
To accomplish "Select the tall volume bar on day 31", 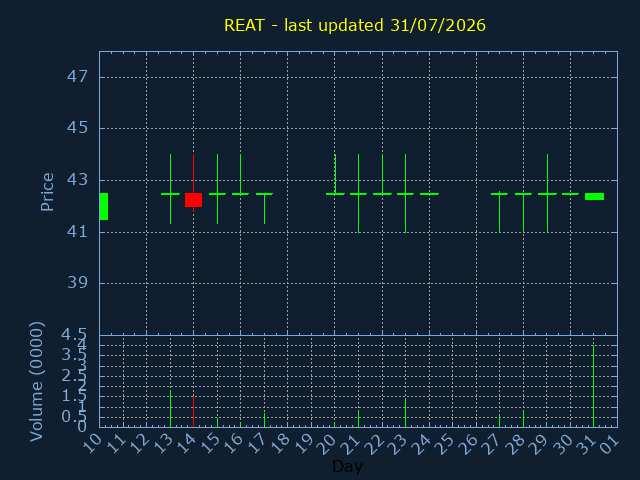I will point(593,386).
